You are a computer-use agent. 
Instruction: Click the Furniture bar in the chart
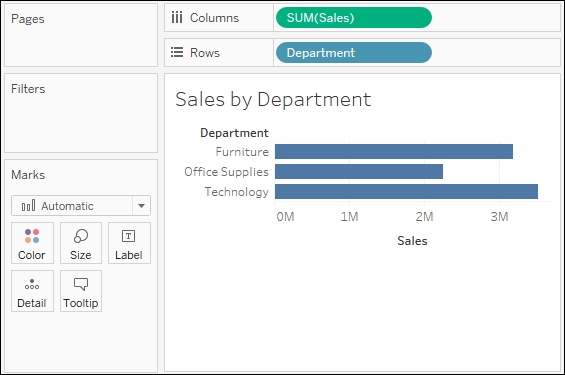394,151
